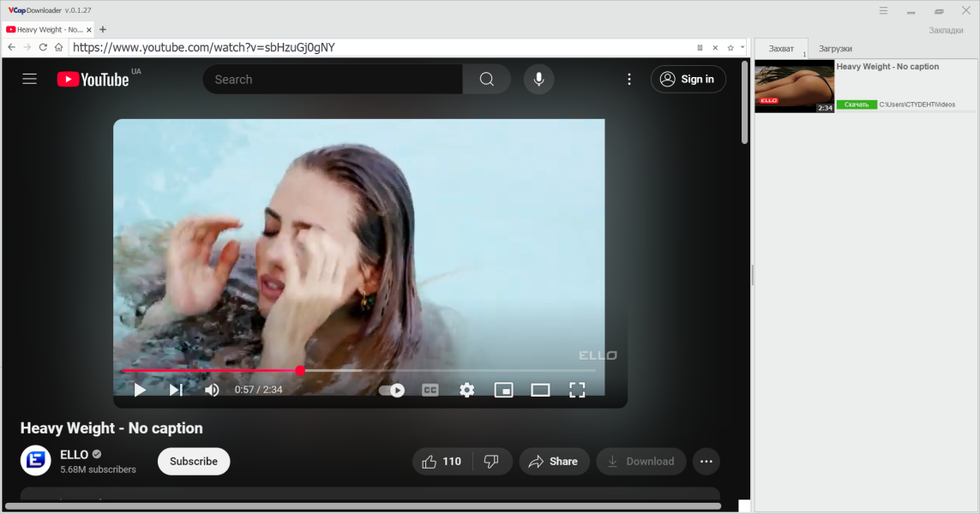The width and height of the screenshot is (980, 514).
Task: Open the video settings gear
Action: tap(467, 391)
